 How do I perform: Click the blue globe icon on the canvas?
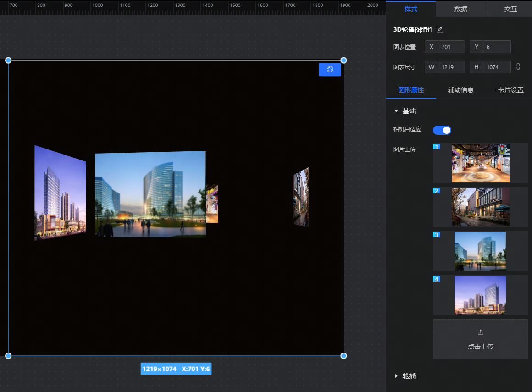click(x=330, y=69)
